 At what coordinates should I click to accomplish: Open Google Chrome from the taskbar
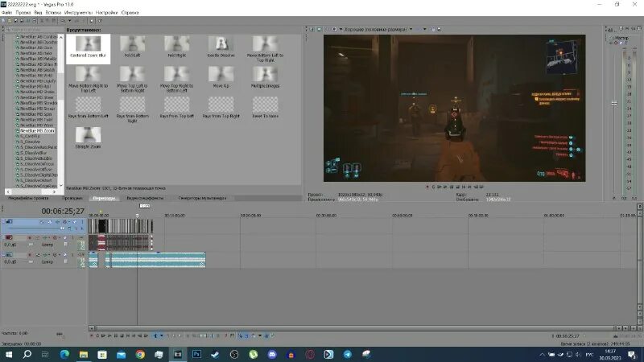tap(140, 354)
